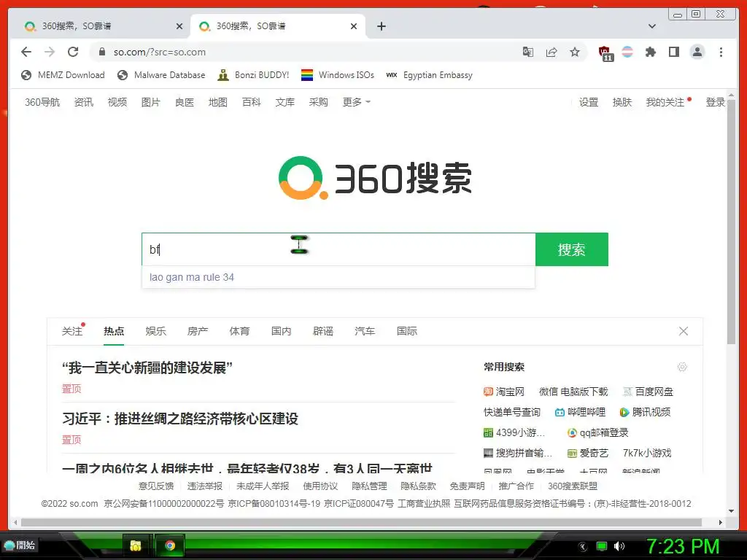This screenshot has height=560, width=747.
Task: Click the green 搜索 button
Action: tap(572, 249)
